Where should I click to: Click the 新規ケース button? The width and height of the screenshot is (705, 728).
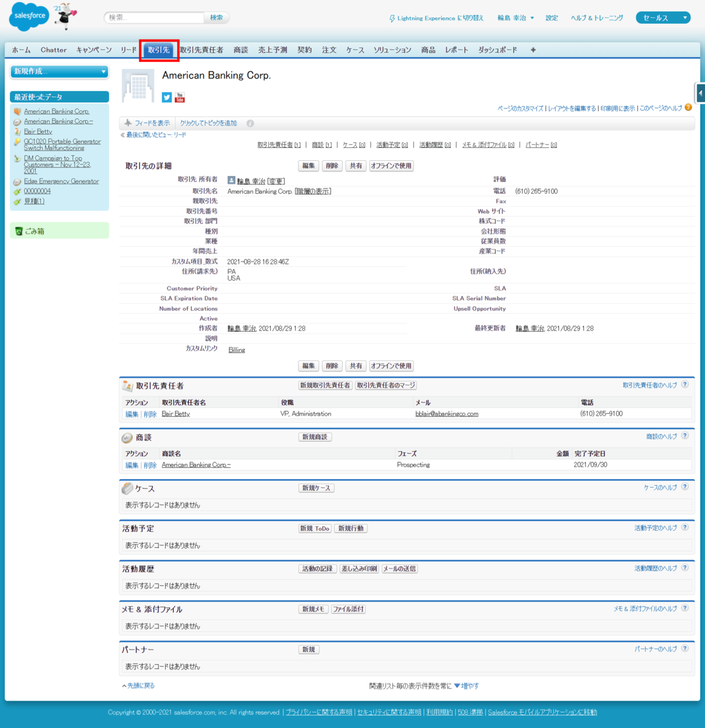click(x=317, y=488)
